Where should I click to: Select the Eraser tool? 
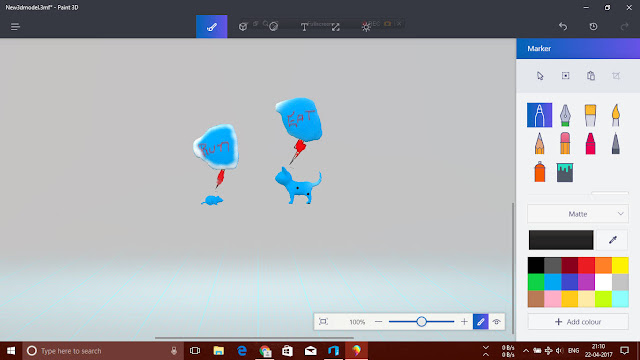pos(565,143)
